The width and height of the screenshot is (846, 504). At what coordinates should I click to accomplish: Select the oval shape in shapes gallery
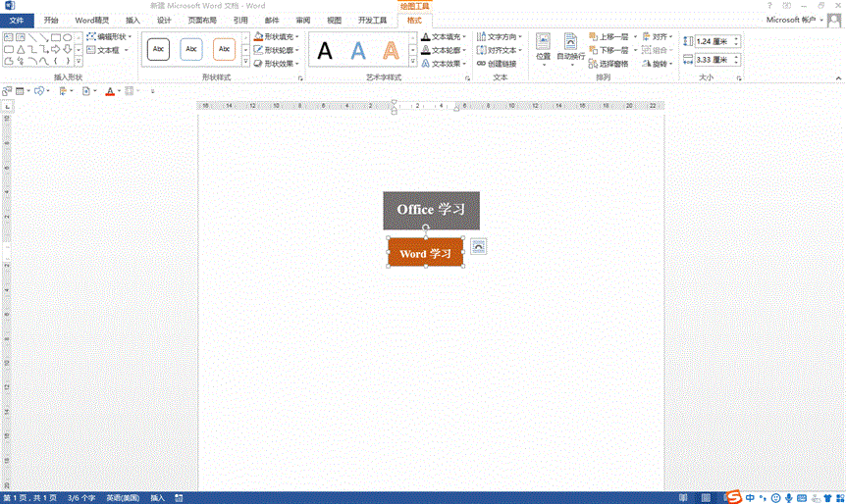point(68,37)
